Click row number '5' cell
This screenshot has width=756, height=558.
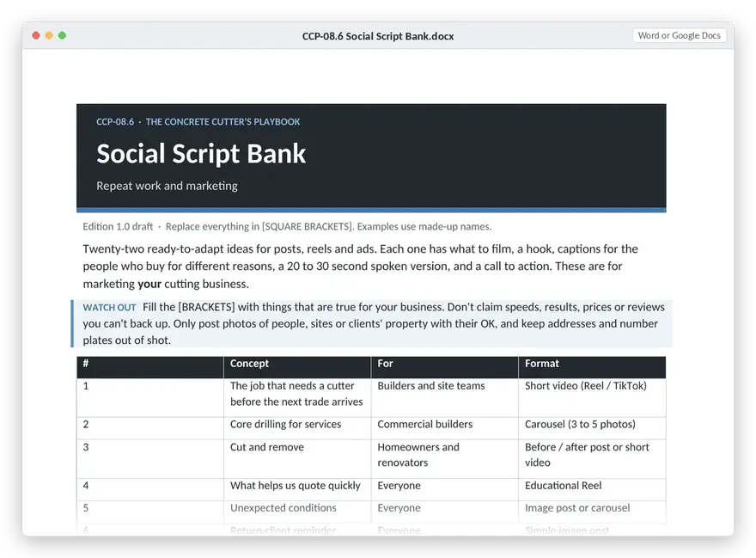point(150,512)
